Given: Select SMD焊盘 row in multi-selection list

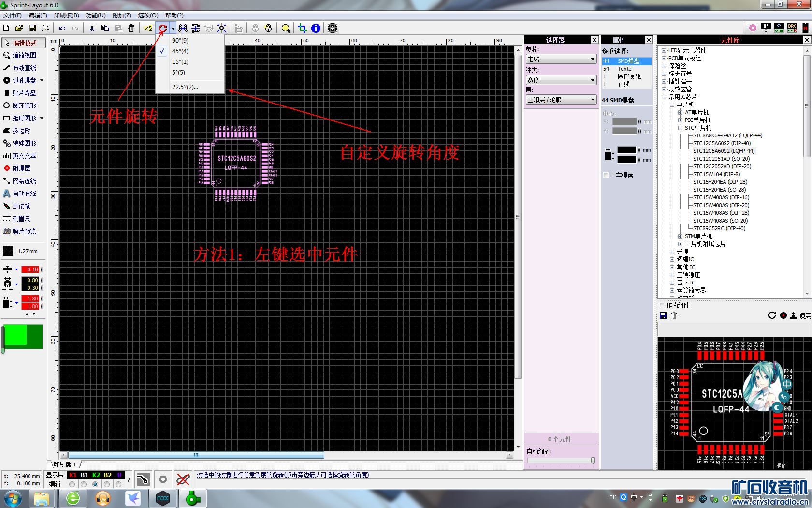Looking at the screenshot, I should pyautogui.click(x=626, y=61).
